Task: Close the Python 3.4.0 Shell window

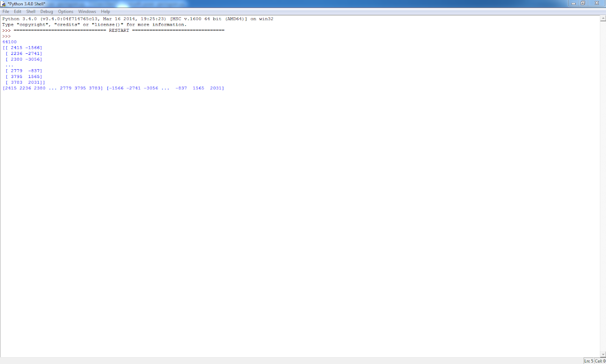Action: tap(597, 3)
